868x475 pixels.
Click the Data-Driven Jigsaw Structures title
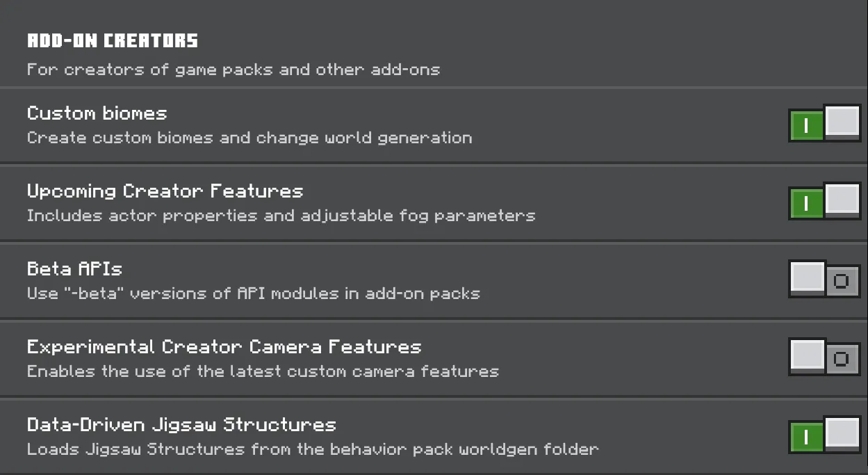[x=182, y=425]
